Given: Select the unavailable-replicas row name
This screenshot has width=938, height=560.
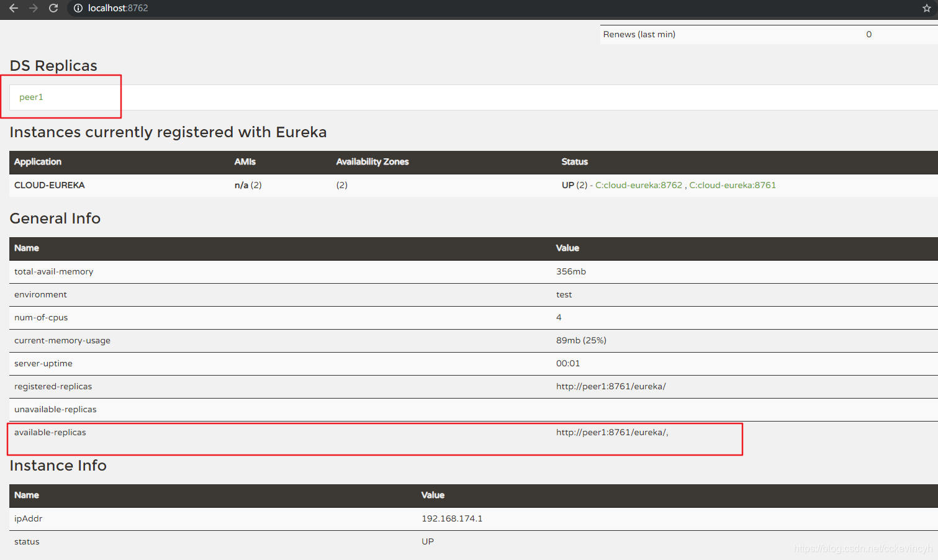Looking at the screenshot, I should point(55,409).
